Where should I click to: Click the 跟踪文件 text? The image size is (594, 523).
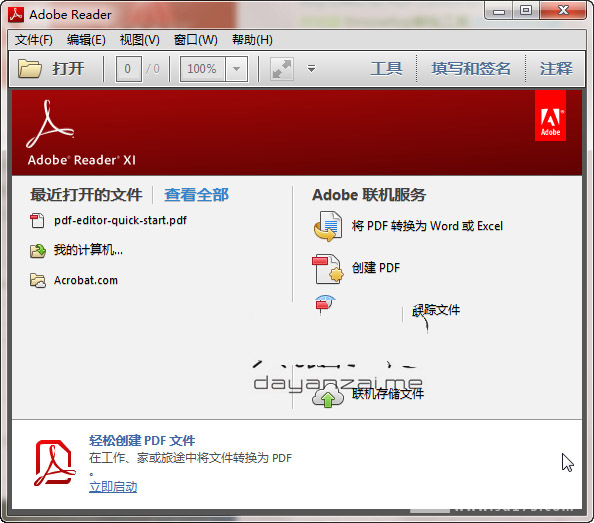click(x=436, y=310)
